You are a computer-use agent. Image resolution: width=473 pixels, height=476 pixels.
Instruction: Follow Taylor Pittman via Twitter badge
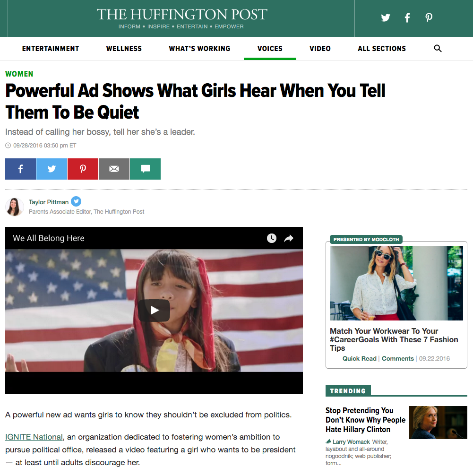76,201
